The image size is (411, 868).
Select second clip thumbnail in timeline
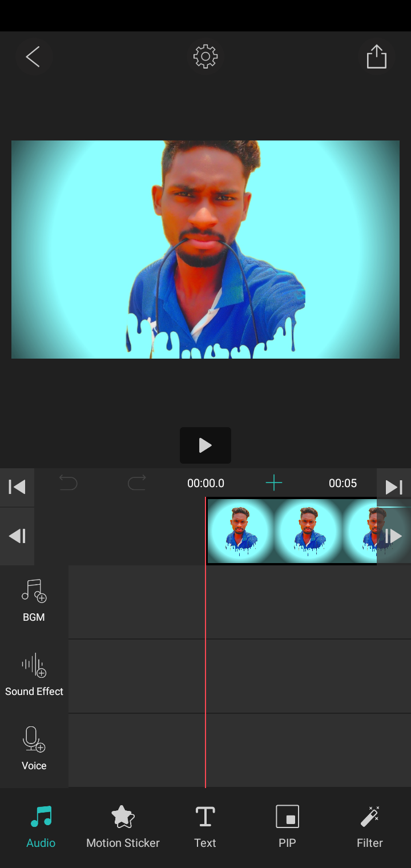pos(308,531)
